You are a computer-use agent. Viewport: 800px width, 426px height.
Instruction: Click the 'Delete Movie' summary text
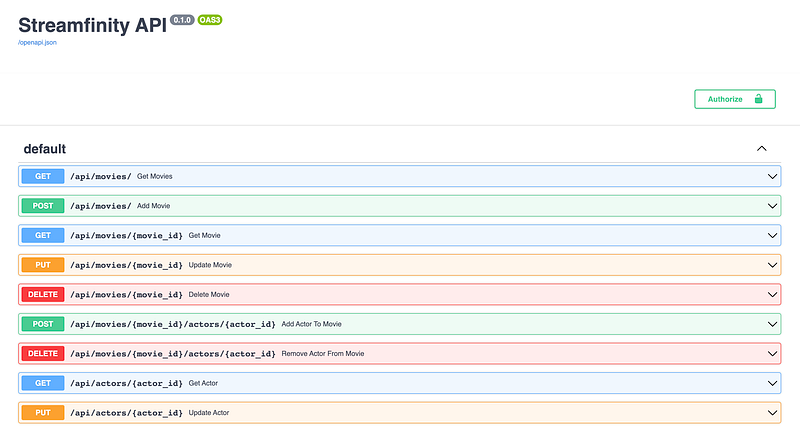point(209,295)
